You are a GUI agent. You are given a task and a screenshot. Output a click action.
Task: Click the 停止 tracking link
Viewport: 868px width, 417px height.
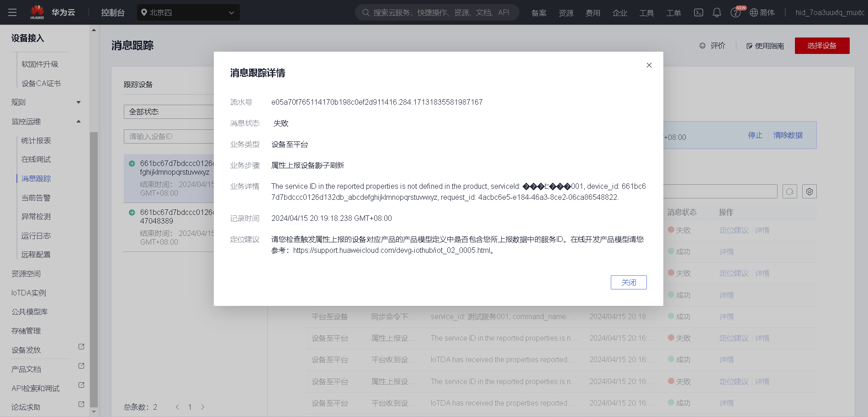coord(755,135)
